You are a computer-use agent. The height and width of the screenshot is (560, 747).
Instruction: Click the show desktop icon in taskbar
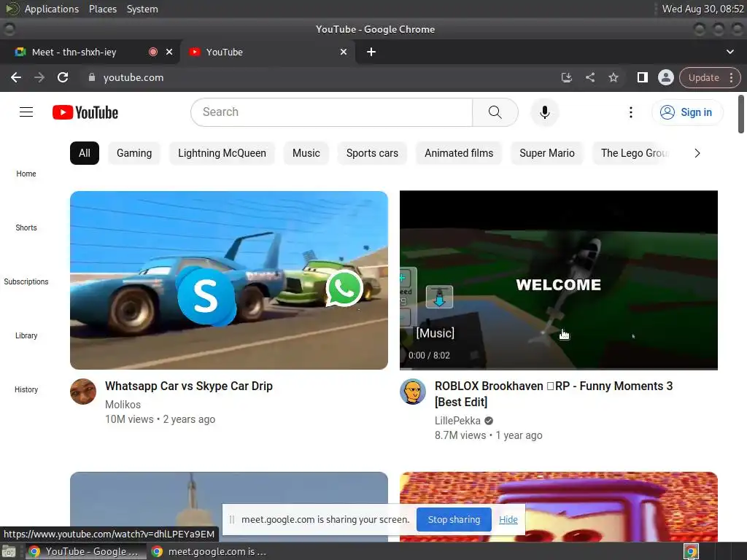pos(9,552)
